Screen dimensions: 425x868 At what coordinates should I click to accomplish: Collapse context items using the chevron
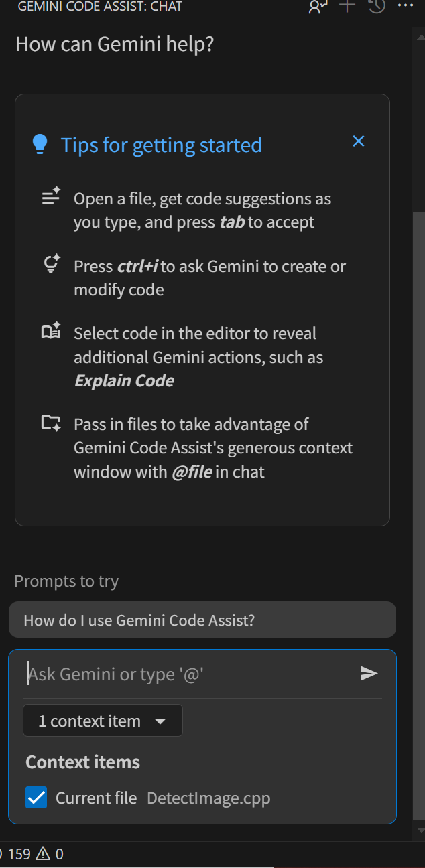pos(161,723)
